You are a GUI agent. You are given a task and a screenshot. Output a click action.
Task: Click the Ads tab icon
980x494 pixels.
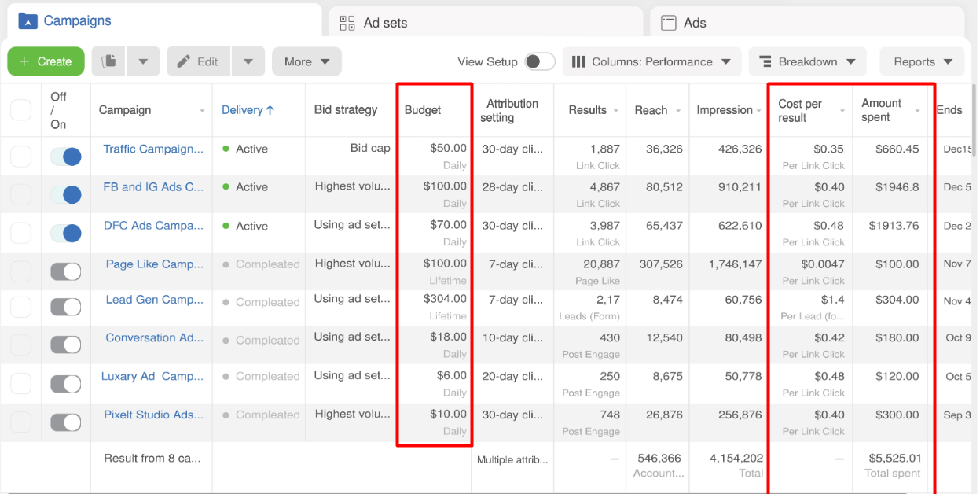click(669, 23)
